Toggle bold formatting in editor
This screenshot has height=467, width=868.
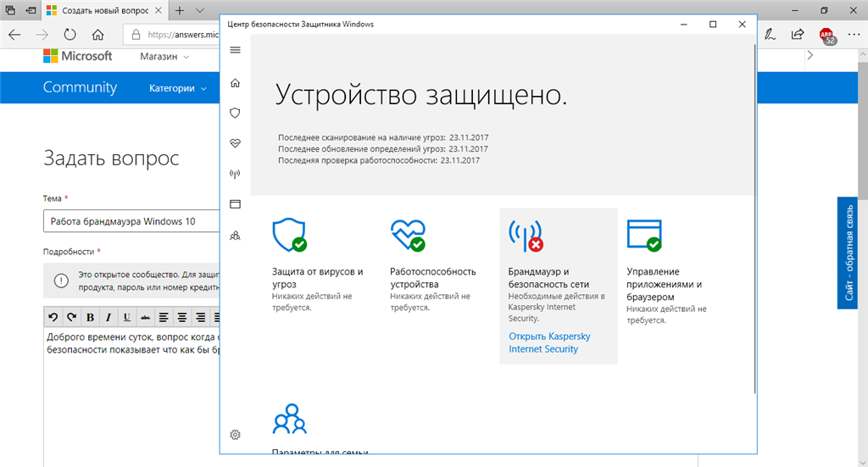pyautogui.click(x=90, y=317)
